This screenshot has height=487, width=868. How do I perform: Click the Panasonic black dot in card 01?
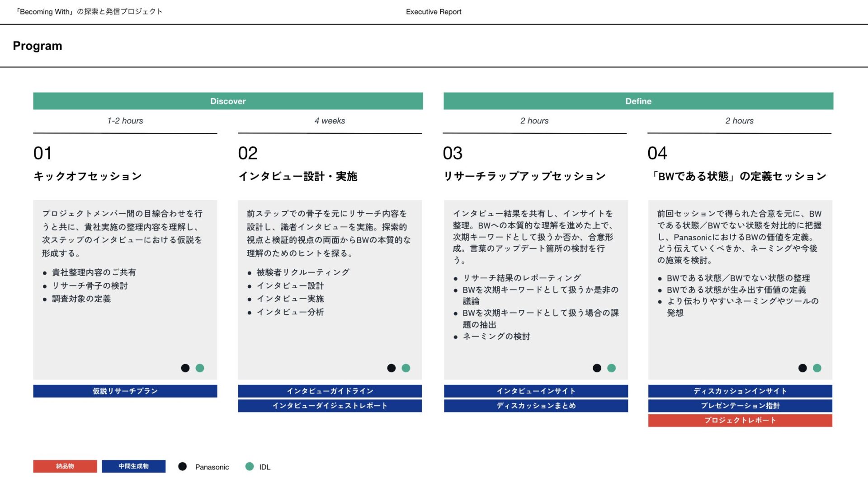point(185,368)
